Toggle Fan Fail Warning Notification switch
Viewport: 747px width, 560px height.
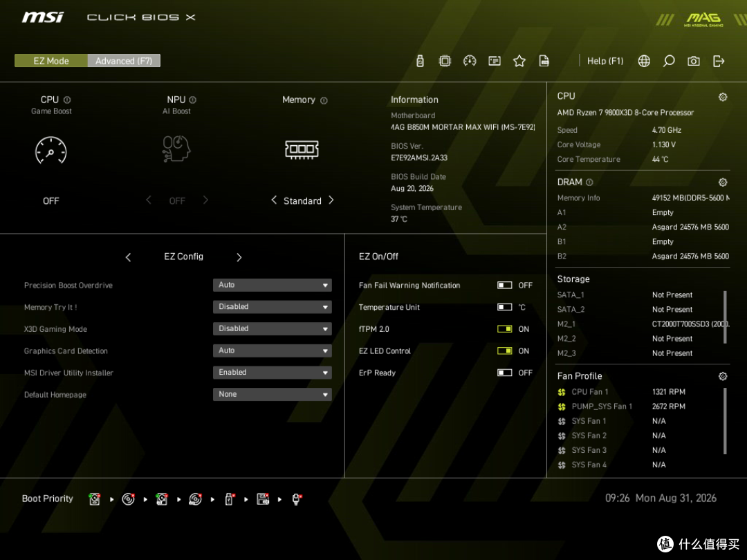504,286
